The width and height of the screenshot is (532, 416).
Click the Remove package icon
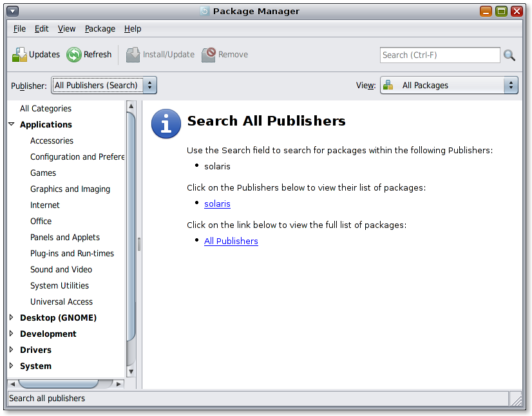click(x=207, y=54)
